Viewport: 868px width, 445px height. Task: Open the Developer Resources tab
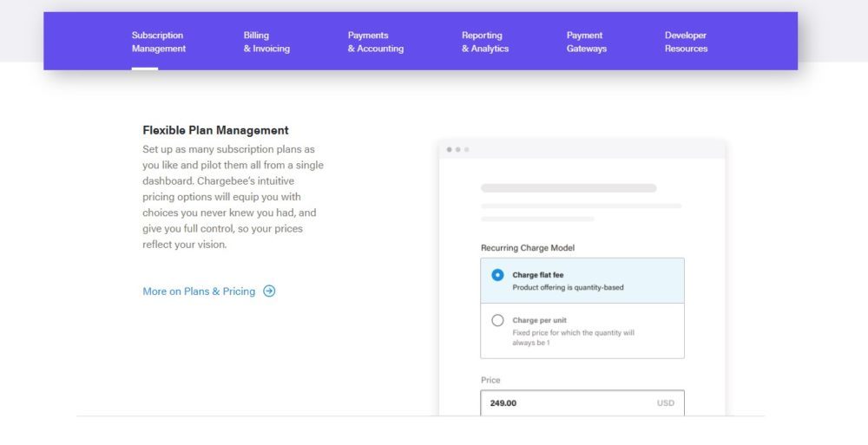tap(686, 42)
